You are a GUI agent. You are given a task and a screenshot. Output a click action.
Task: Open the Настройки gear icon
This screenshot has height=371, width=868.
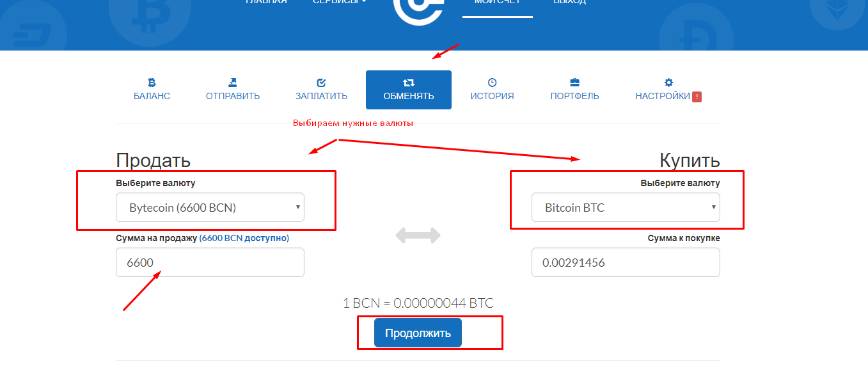669,83
